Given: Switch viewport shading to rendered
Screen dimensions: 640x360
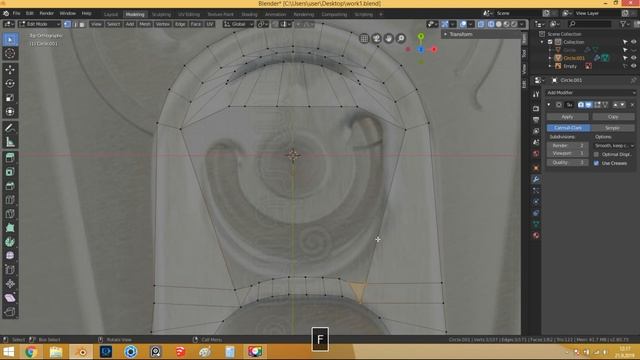Looking at the screenshot, I should point(514,24).
